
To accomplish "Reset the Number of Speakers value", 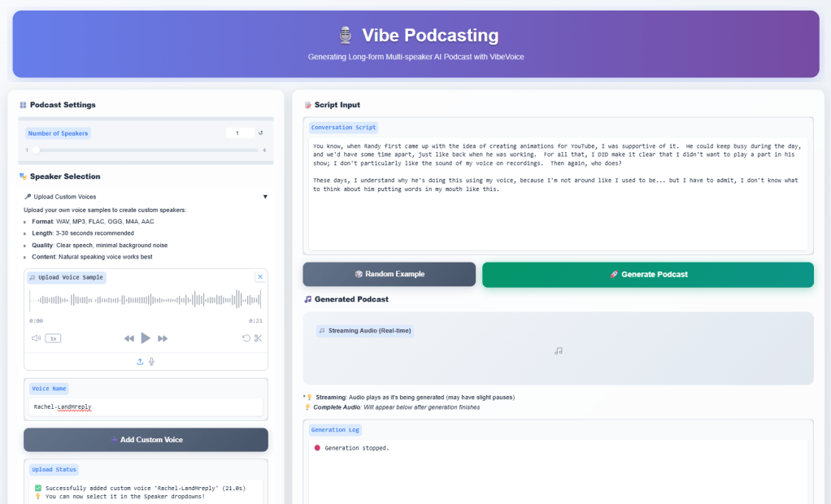I will point(260,133).
